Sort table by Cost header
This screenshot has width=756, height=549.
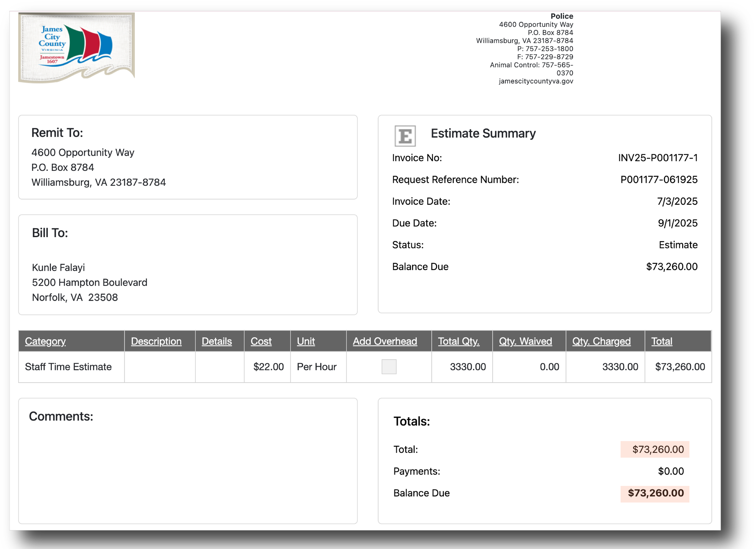[x=261, y=341]
